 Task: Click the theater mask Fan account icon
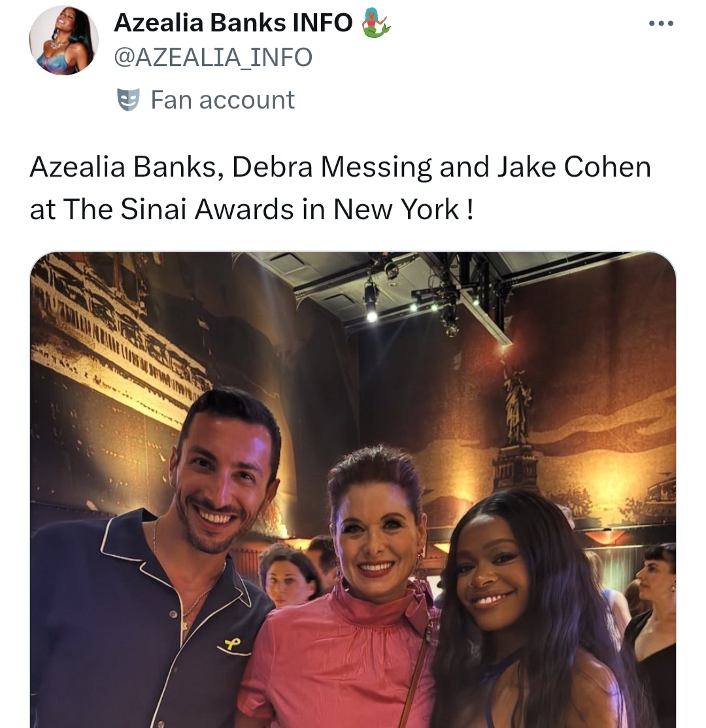pos(128,100)
